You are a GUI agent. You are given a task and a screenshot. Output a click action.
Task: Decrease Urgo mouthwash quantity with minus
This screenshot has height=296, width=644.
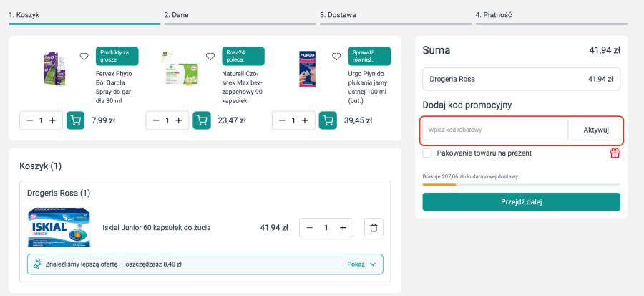point(282,120)
